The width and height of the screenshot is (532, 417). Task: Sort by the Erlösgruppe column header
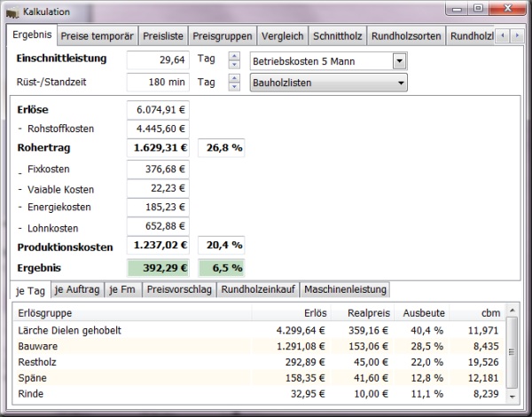click(132, 312)
